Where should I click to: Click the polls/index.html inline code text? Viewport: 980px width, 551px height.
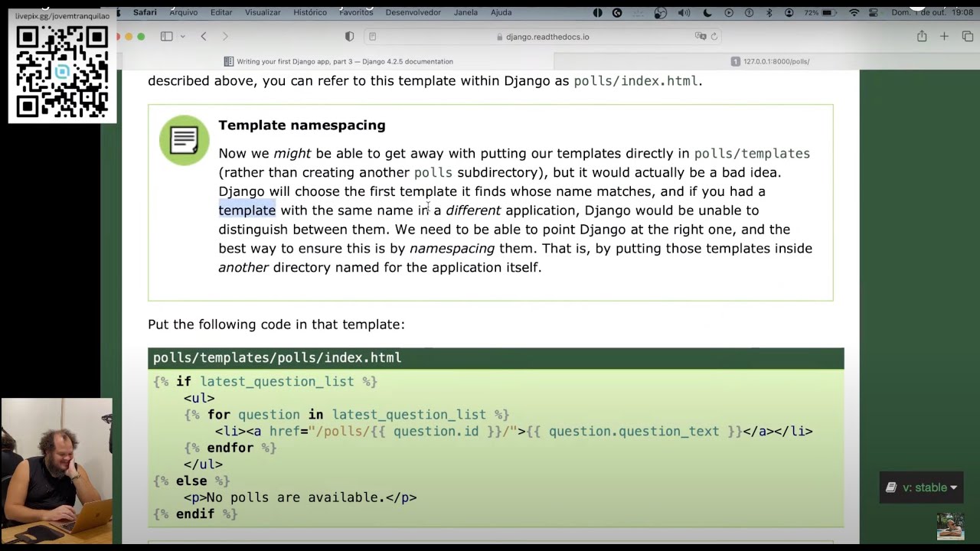point(635,81)
